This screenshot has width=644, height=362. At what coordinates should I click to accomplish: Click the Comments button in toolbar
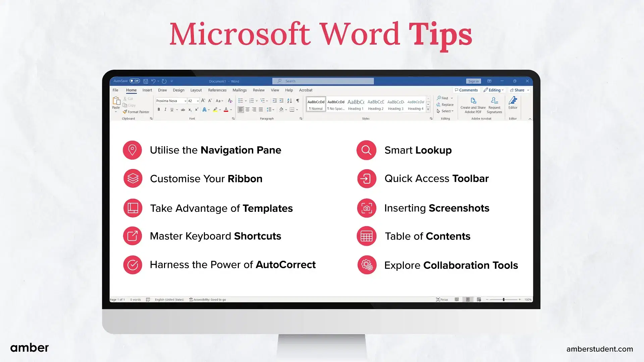466,90
